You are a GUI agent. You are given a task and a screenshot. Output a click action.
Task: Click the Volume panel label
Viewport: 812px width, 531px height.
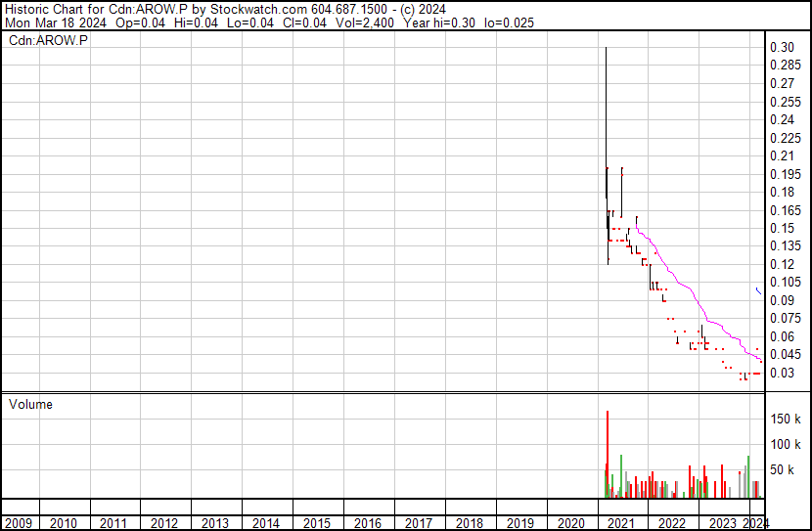(31, 404)
